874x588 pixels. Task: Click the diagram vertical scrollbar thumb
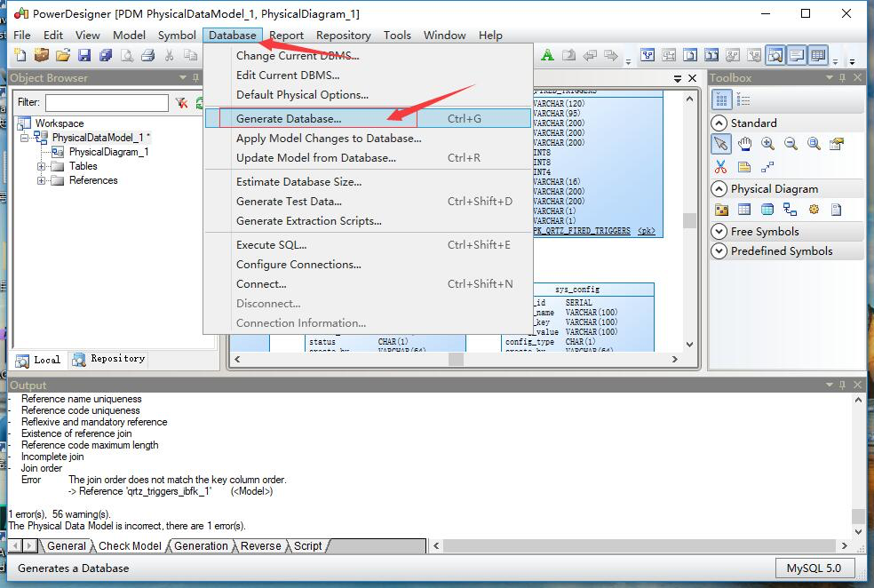coord(689,220)
